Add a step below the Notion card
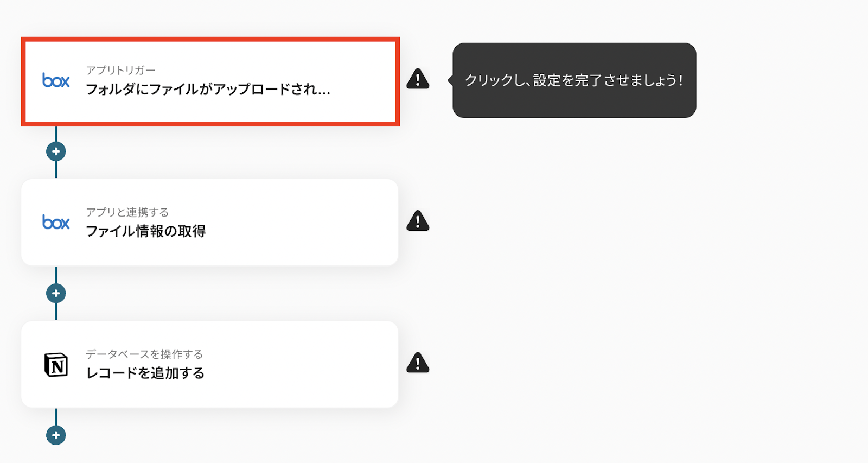868x463 pixels. [x=56, y=435]
